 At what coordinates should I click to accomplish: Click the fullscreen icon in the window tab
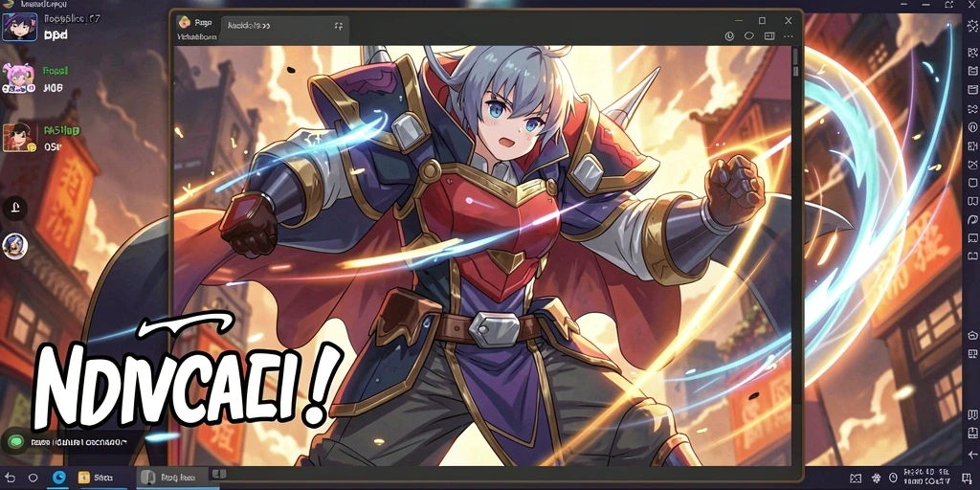(x=339, y=26)
